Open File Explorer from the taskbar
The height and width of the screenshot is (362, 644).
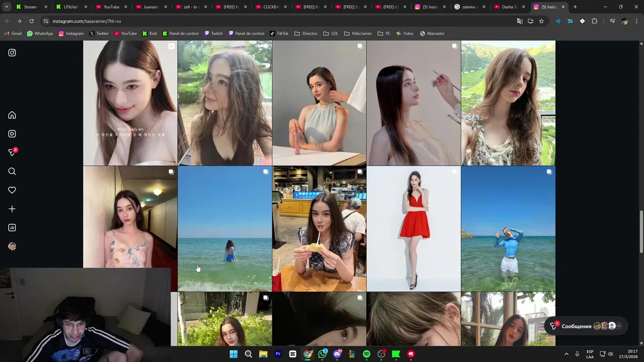point(263,354)
